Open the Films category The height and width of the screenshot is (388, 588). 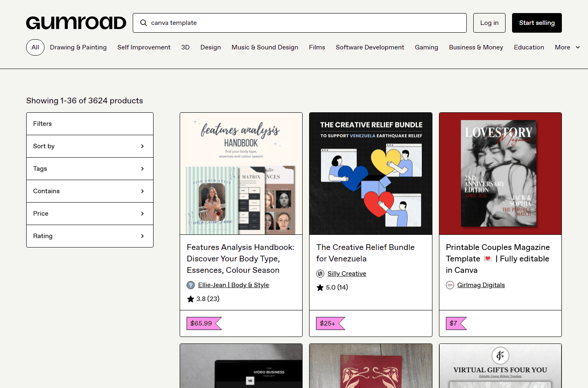point(317,47)
